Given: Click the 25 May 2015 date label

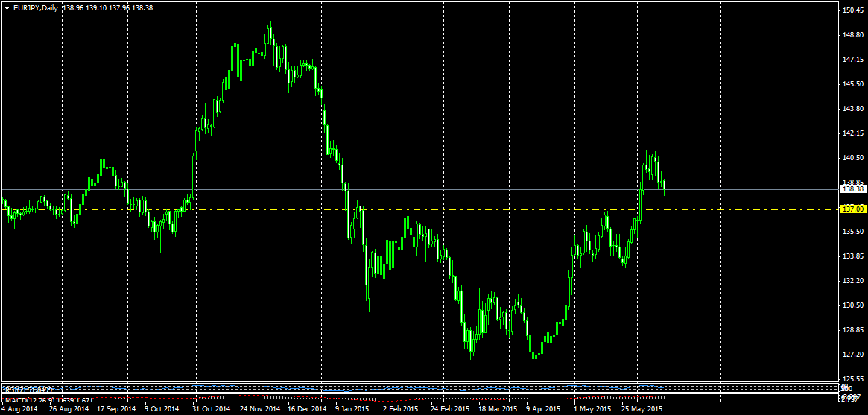Looking at the screenshot, I should [x=642, y=410].
